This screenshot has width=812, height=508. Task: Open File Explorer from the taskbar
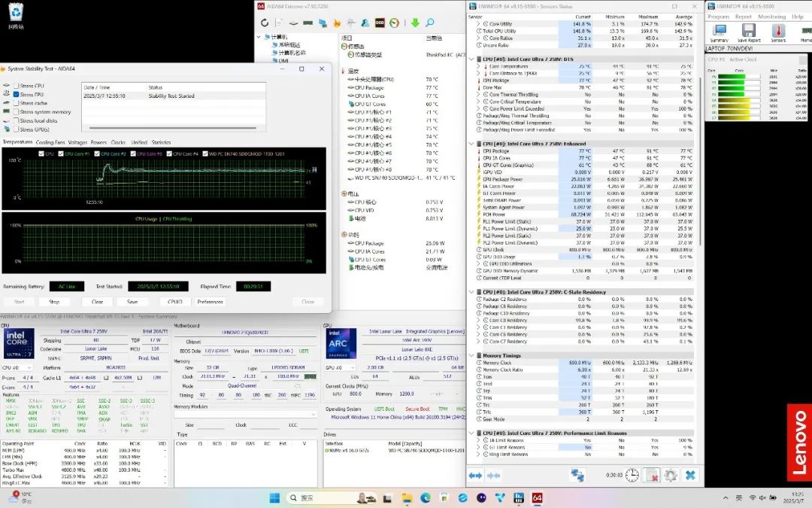coord(407,498)
